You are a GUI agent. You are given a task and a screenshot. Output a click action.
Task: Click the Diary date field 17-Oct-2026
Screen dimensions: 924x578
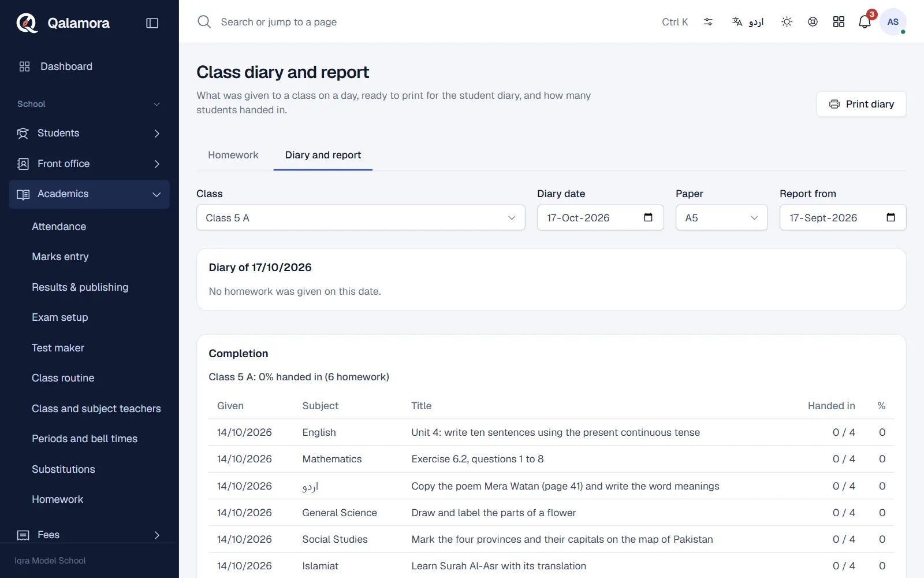pos(600,218)
